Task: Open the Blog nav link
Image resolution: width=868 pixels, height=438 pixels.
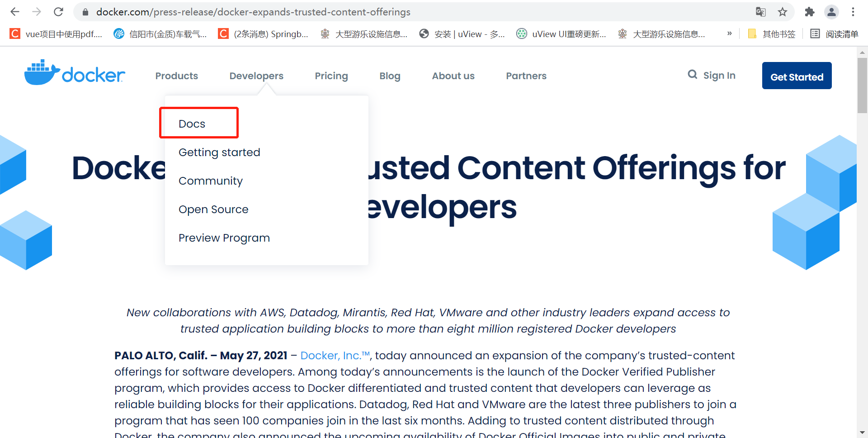Action: [390, 76]
